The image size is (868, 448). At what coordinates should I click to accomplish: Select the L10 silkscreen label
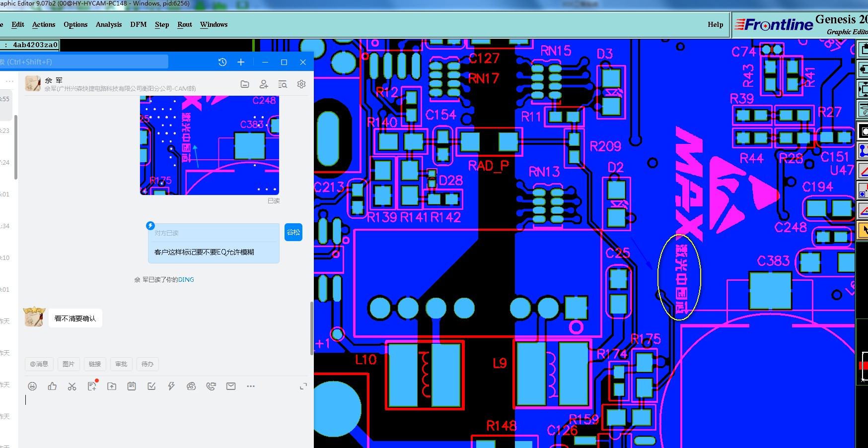(x=366, y=360)
